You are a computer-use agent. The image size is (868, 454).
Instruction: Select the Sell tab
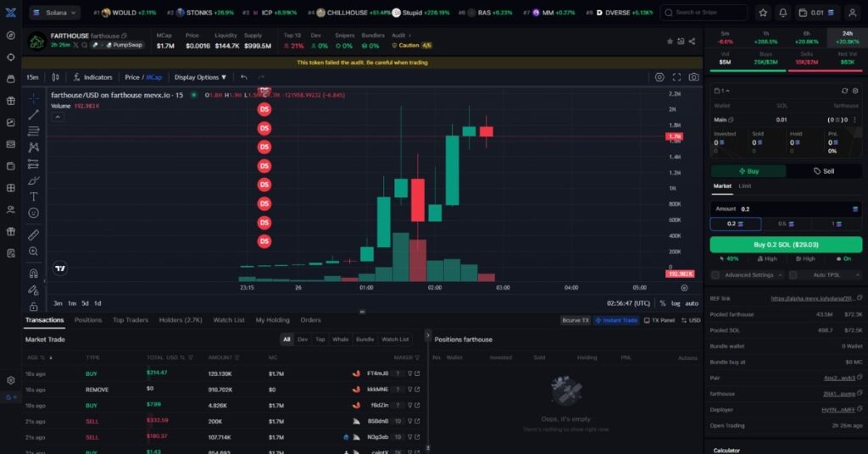coord(824,171)
